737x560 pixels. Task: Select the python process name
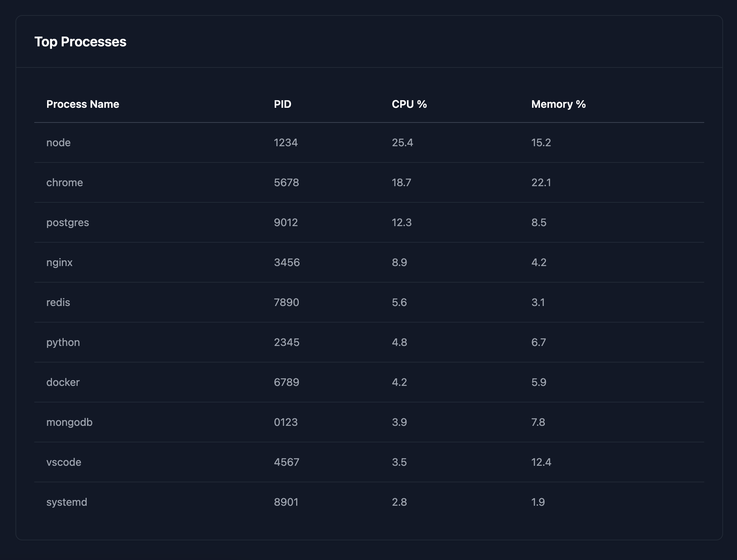coord(63,342)
